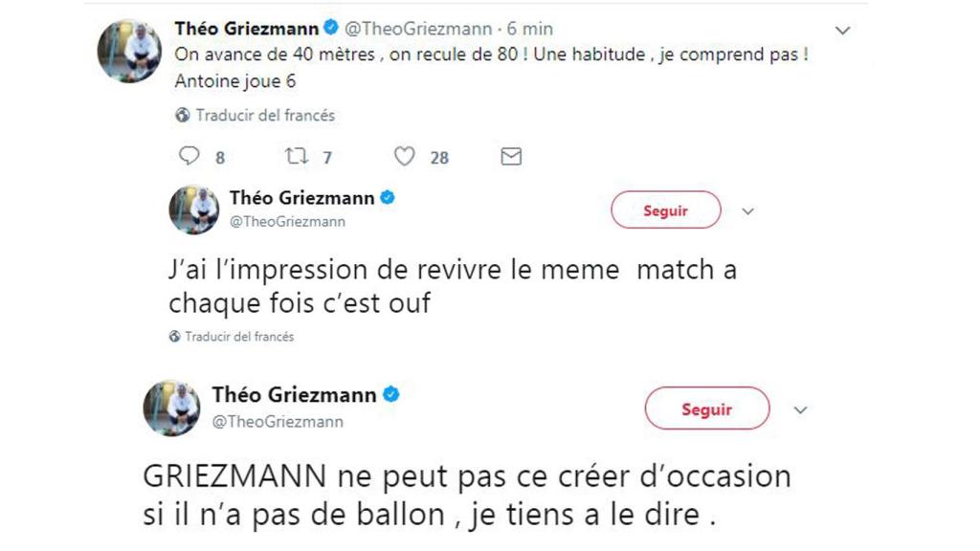
Task: Open the dropdown arrow beside the bottom Seguir button
Action: point(799,408)
